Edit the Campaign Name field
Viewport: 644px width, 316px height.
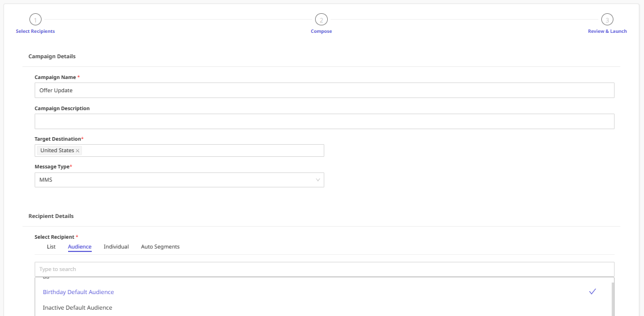click(324, 91)
